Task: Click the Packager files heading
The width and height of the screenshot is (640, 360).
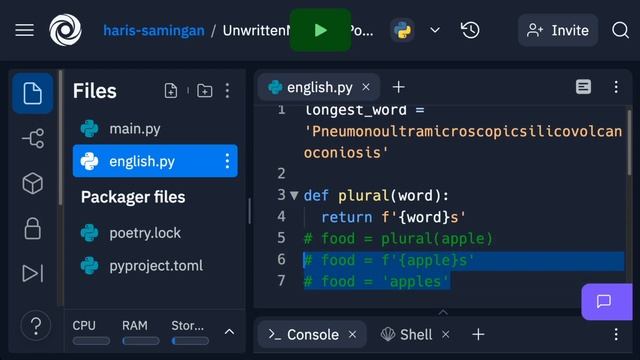Action: tap(133, 197)
